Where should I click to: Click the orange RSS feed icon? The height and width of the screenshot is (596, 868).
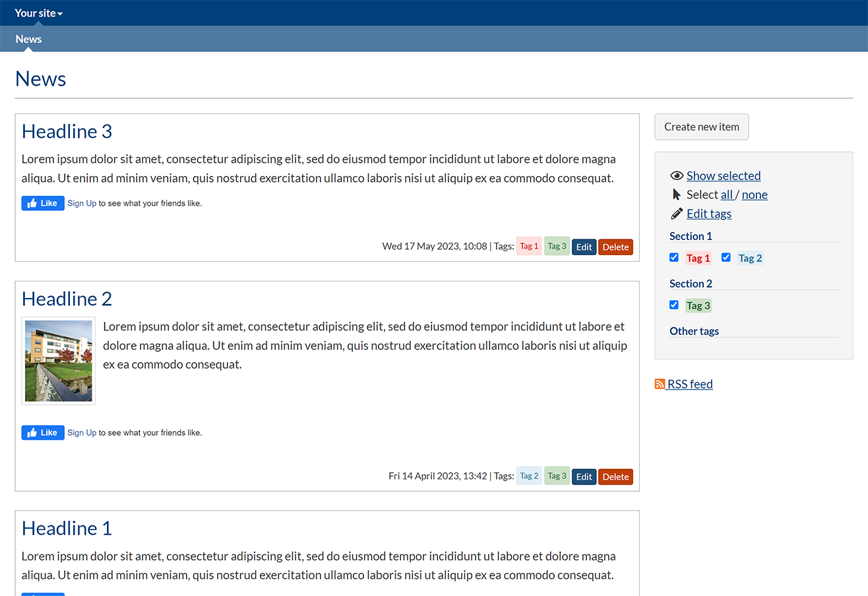coord(659,383)
